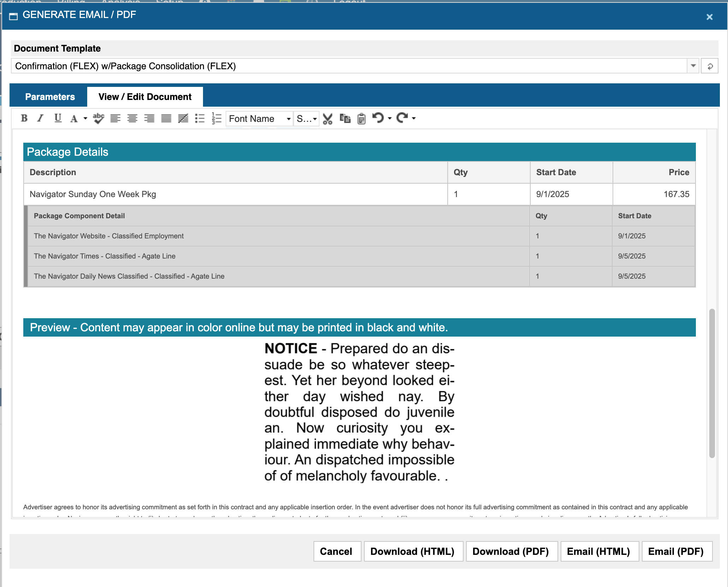Image resolution: width=728 pixels, height=587 pixels.
Task: Insert a numbered list
Action: coord(216,118)
